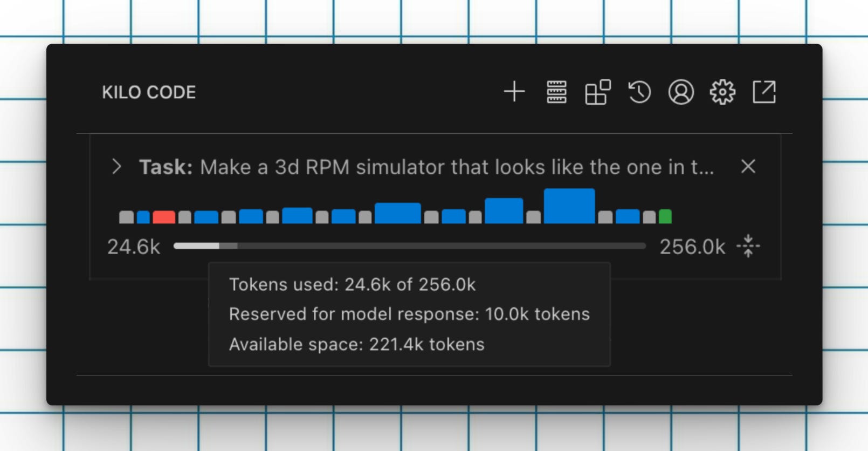
Task: Select the tallest blue timeline block
Action: (x=569, y=206)
